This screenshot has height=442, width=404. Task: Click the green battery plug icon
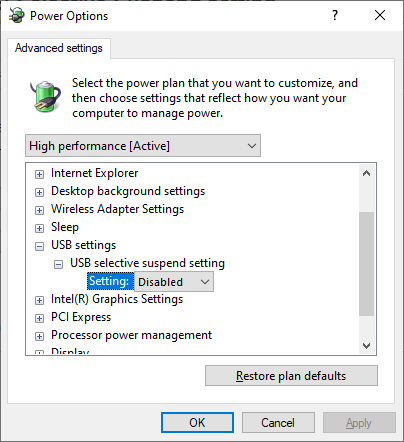point(45,96)
